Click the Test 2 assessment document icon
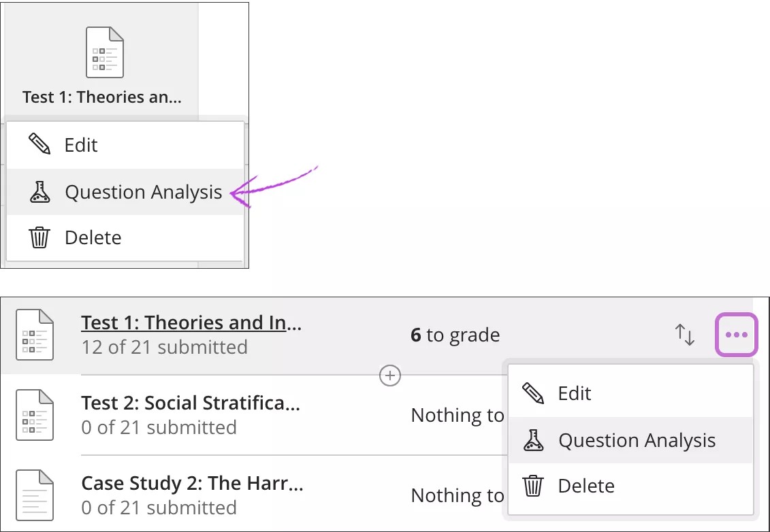This screenshot has height=532, width=770. (x=35, y=414)
